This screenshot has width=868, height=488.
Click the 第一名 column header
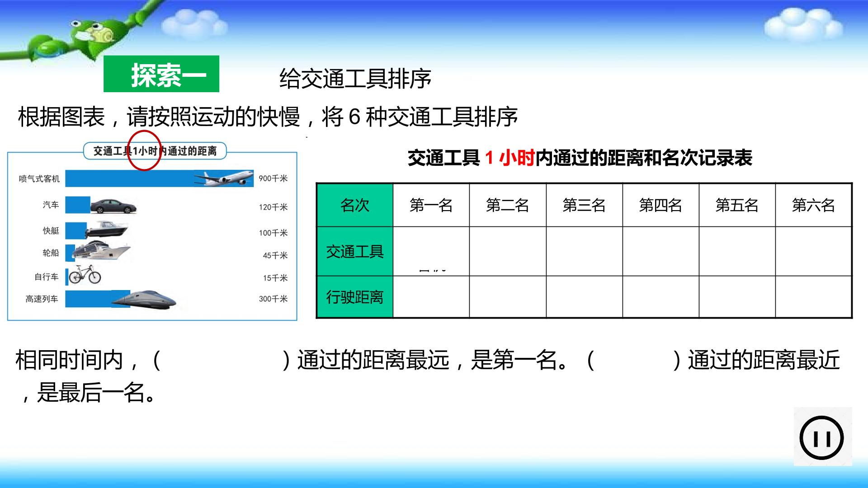(431, 205)
